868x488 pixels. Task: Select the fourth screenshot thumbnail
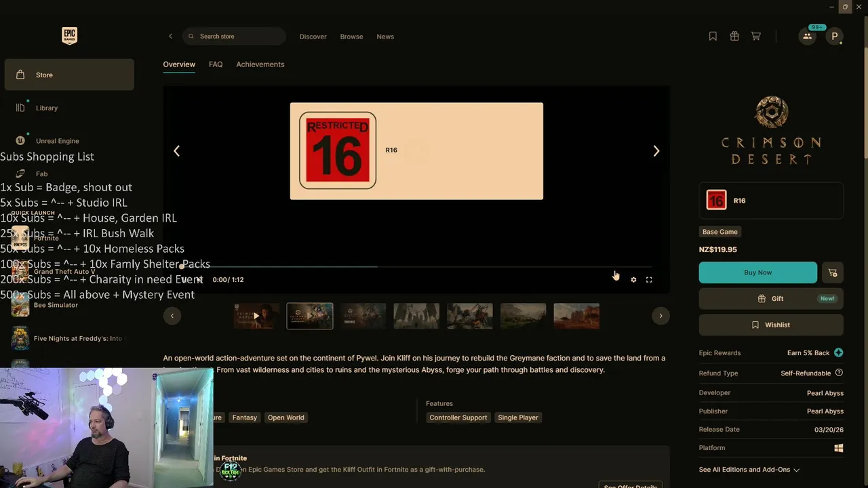416,316
